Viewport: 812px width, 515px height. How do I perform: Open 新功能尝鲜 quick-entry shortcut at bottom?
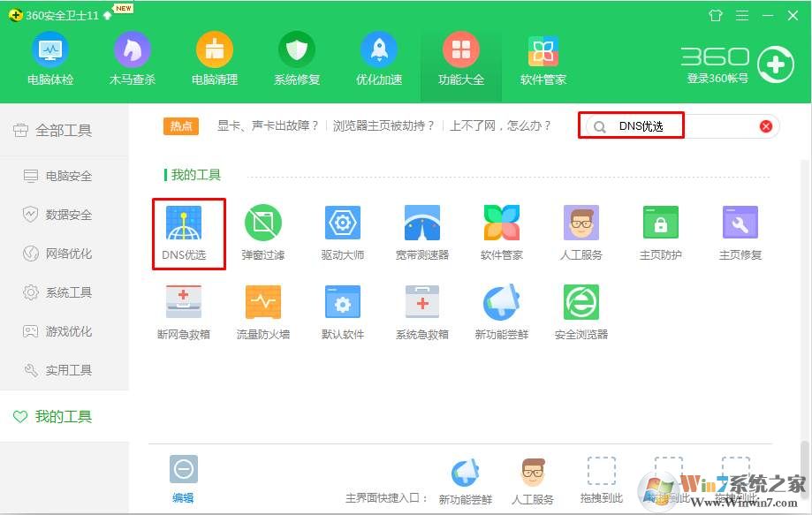pos(465,481)
